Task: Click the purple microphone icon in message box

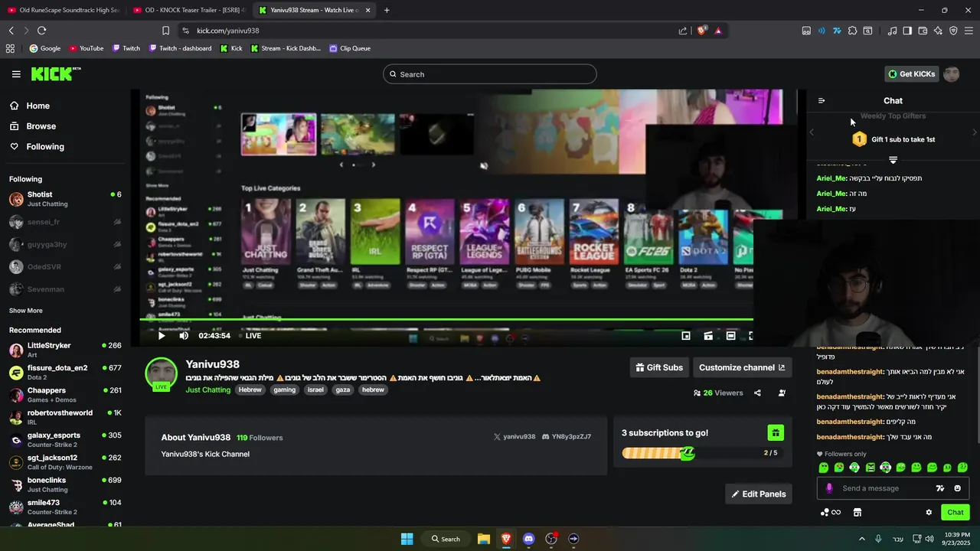Action: click(x=829, y=488)
